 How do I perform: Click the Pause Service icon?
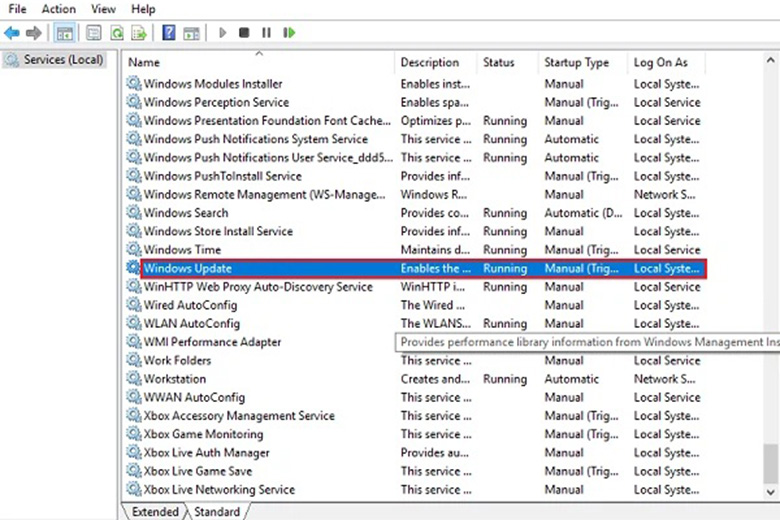pos(267,33)
